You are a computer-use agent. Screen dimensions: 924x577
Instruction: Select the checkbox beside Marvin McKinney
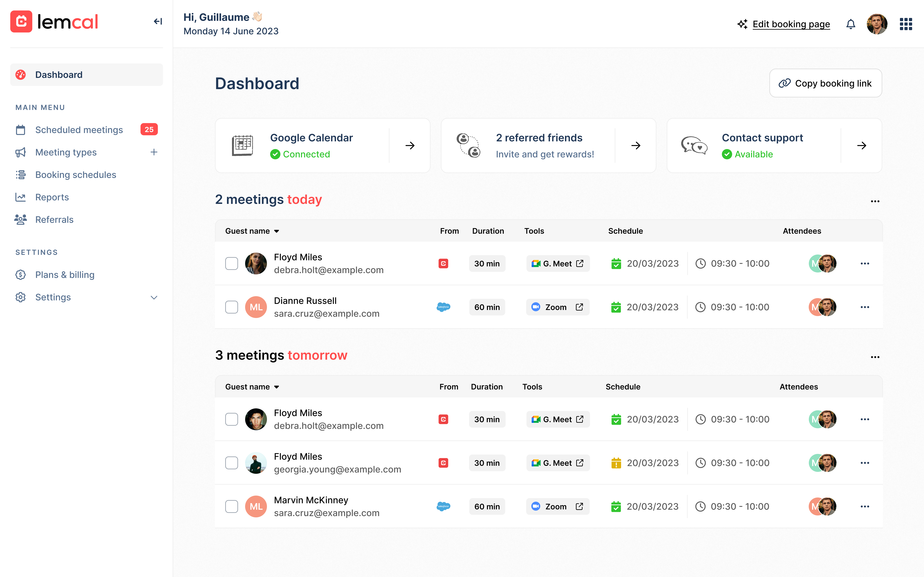pyautogui.click(x=232, y=506)
